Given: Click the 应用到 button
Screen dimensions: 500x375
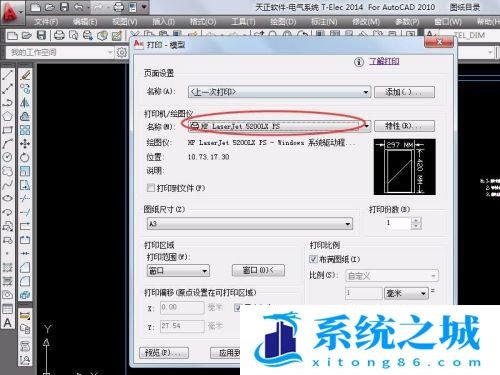Looking at the screenshot, I should tap(226, 353).
